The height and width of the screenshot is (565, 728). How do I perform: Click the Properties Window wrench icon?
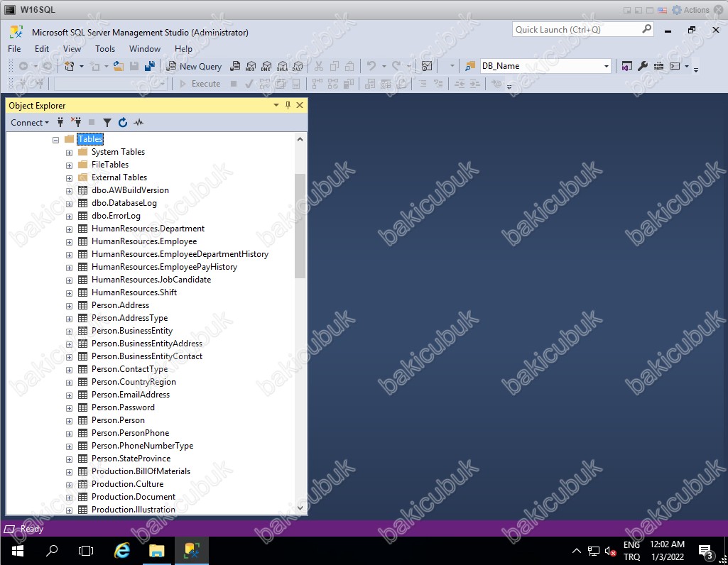click(643, 66)
